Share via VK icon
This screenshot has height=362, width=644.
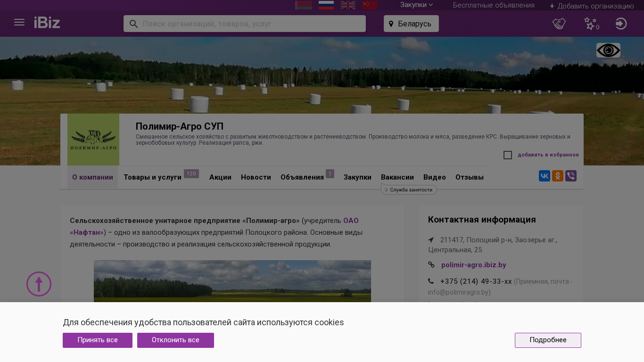(x=545, y=176)
